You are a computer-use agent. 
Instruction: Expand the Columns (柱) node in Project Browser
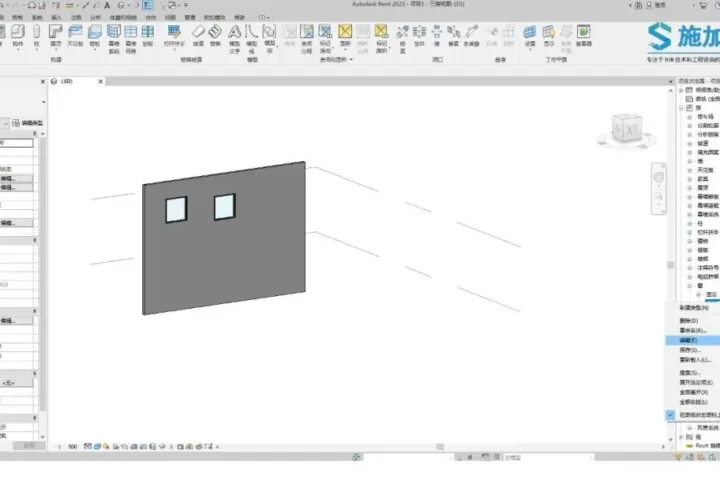tap(690, 223)
